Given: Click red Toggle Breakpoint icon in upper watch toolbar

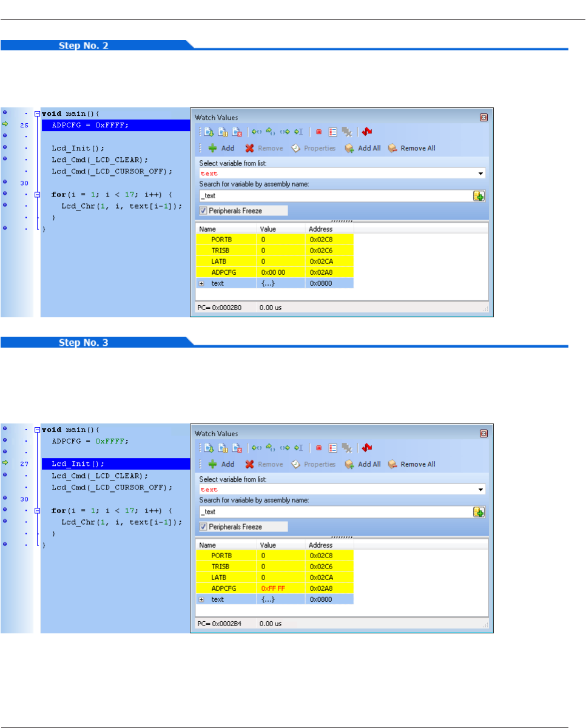Looking at the screenshot, I should pyautogui.click(x=318, y=132).
